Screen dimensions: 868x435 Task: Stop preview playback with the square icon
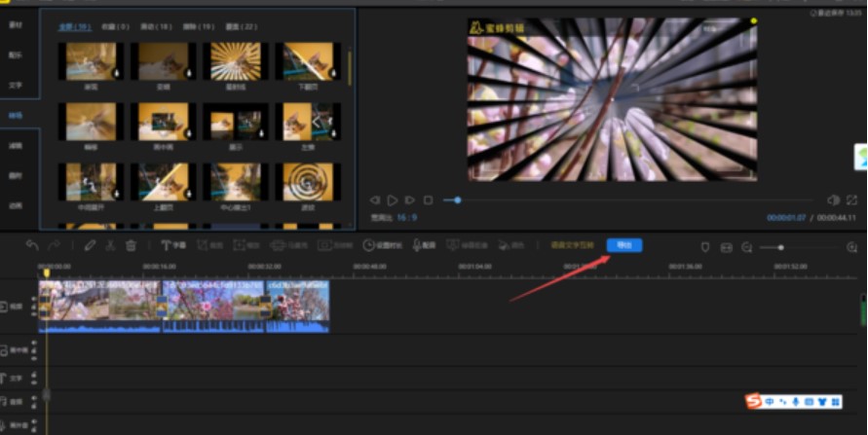tap(428, 200)
